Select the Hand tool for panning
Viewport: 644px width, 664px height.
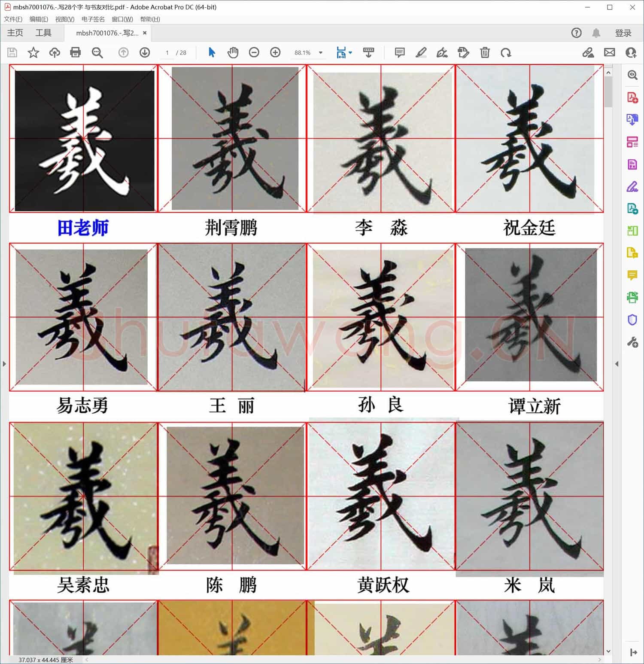click(233, 52)
